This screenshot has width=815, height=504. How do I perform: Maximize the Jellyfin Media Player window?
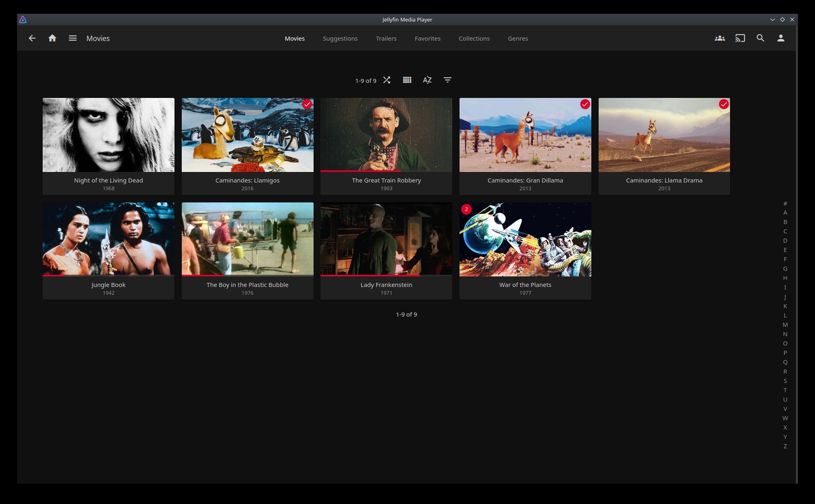782,20
